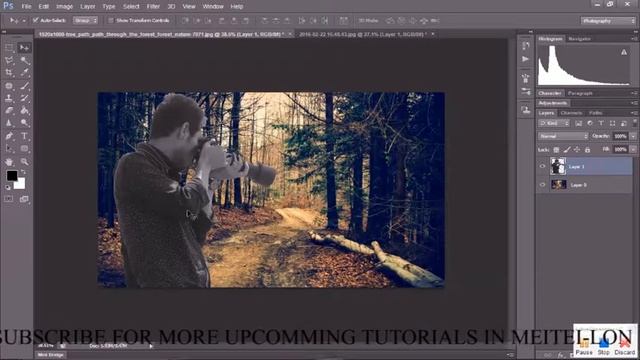Open Fill slider dropdown arrow

[633, 149]
